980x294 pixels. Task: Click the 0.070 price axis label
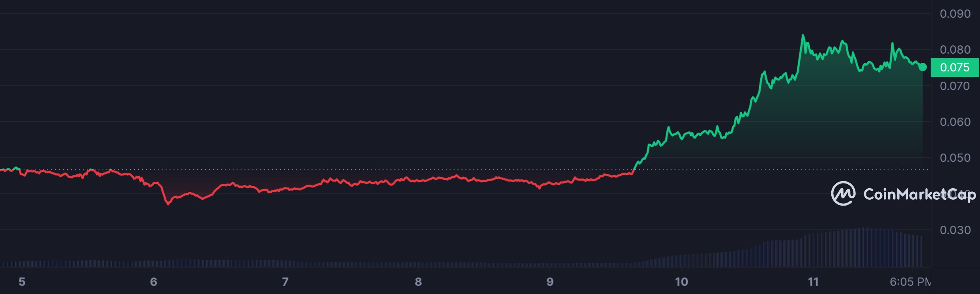(955, 86)
